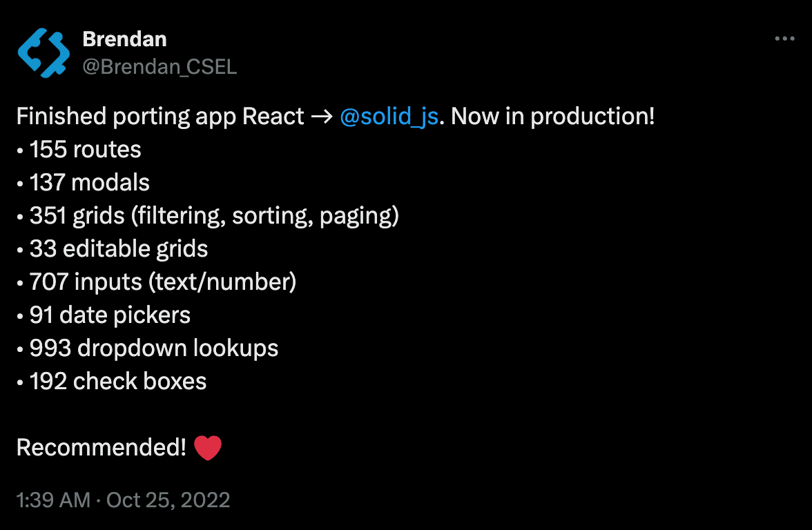Click the Oct 25, 2022 date
Image resolution: width=812 pixels, height=530 pixels.
click(x=168, y=500)
